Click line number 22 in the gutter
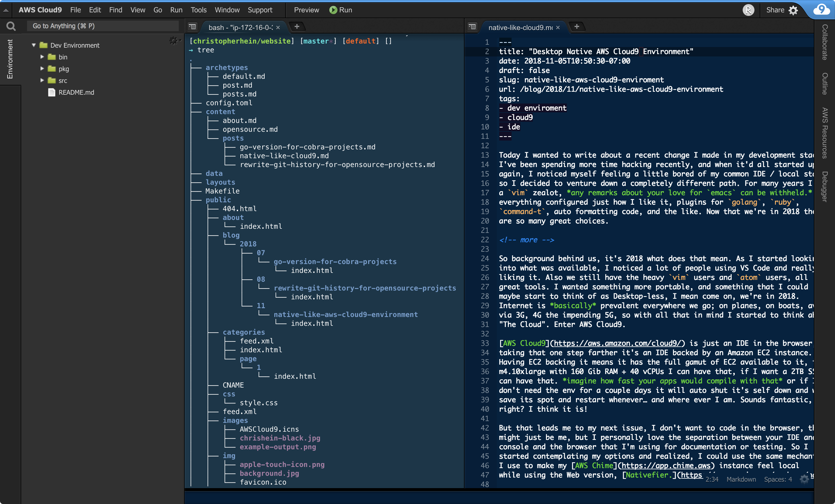 point(485,240)
